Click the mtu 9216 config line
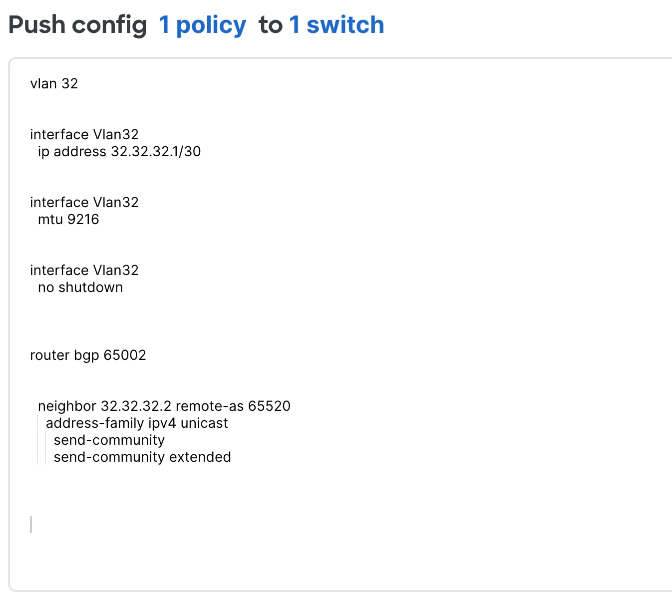 coord(68,219)
